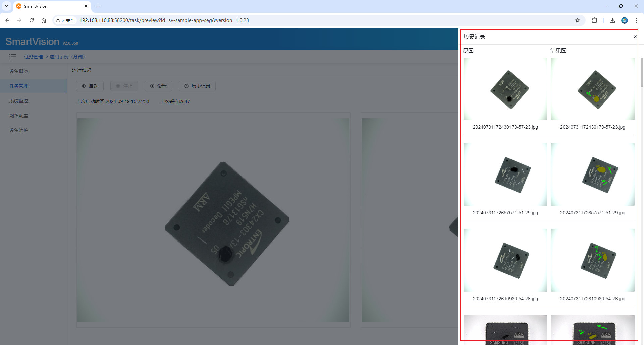Click original filename 20240731172610980-54-26.jpg
644x345 pixels.
505,299
